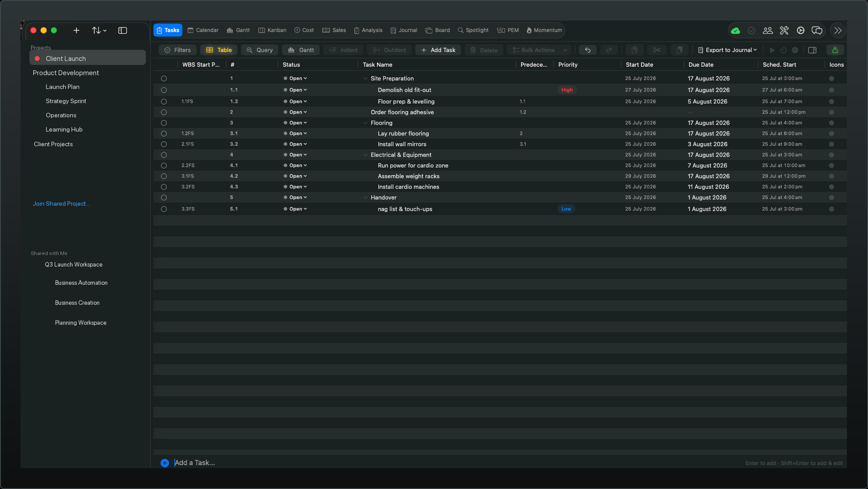
Task: Open the tools wrench icon
Action: (x=784, y=31)
